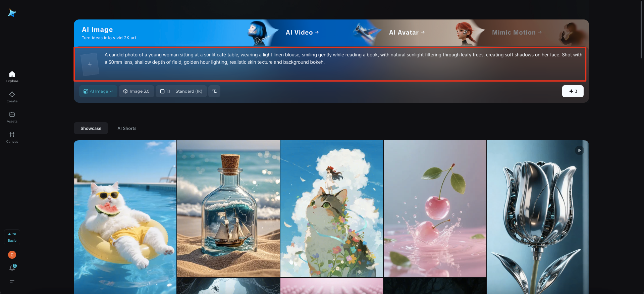Open the white cat in pool image
Viewport: 644px width, 294px height.
coord(125,217)
